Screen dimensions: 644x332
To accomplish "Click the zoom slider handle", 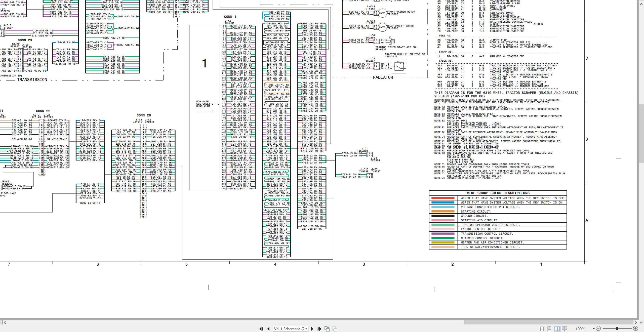I will (617, 328).
